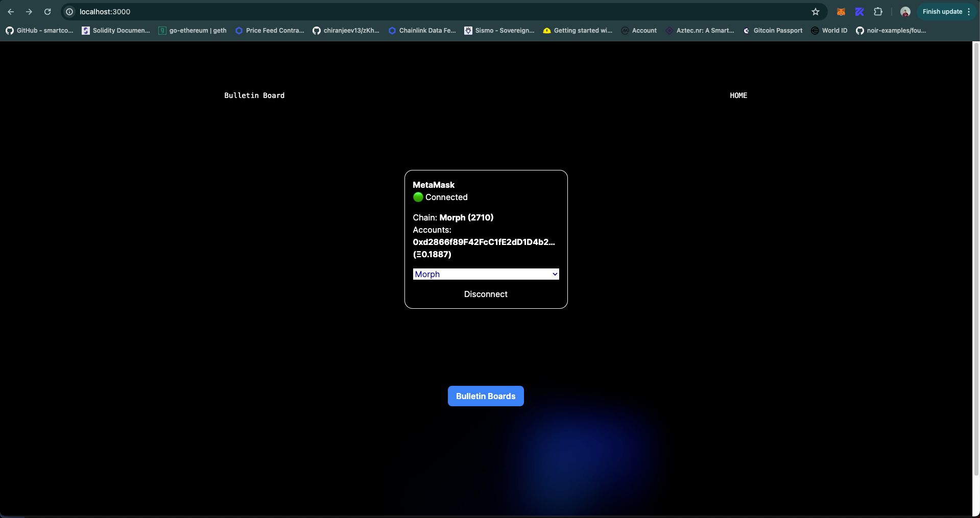980x518 pixels.
Task: Open the Chrome three-dot menu
Action: tap(969, 12)
